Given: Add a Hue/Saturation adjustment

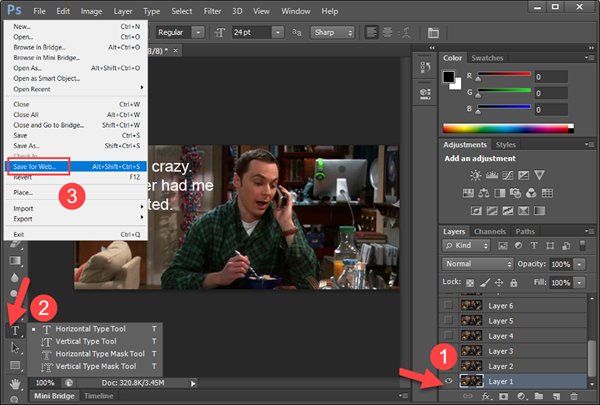Looking at the screenshot, I should click(468, 193).
